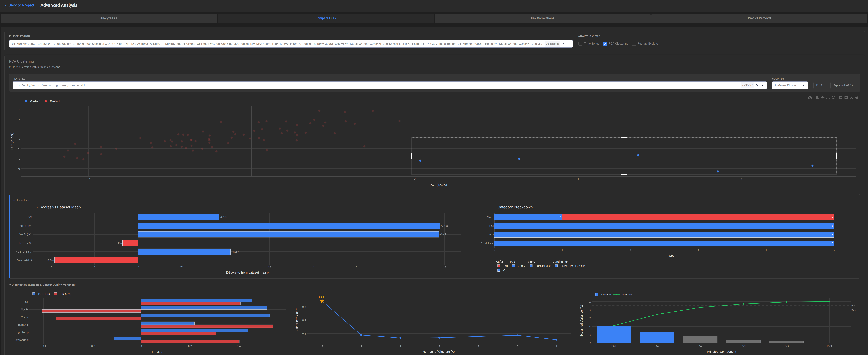Viewport: 868px width, 355px height.
Task: Click the autoscale icon on the PCA chart
Action: click(x=851, y=98)
